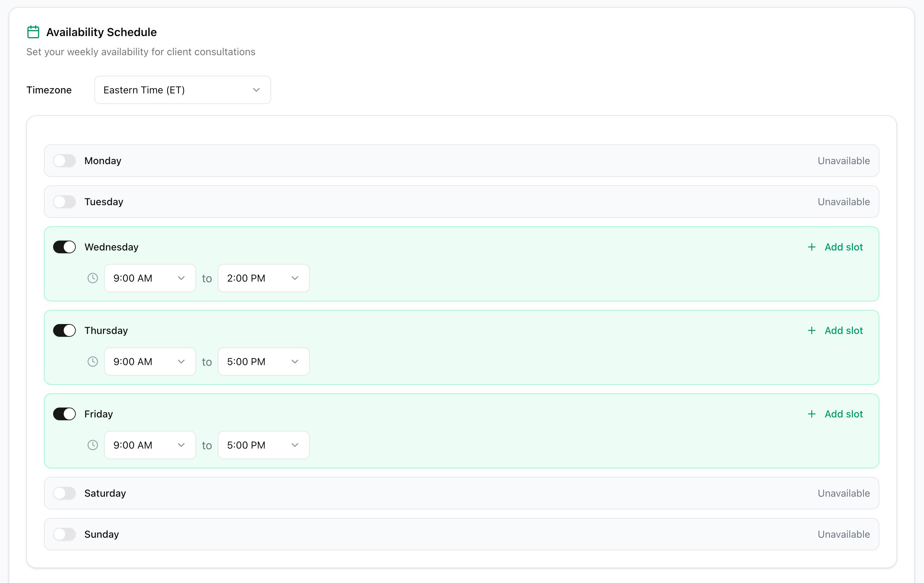Open the Eastern Time (ET) timezone dropdown

(x=183, y=90)
